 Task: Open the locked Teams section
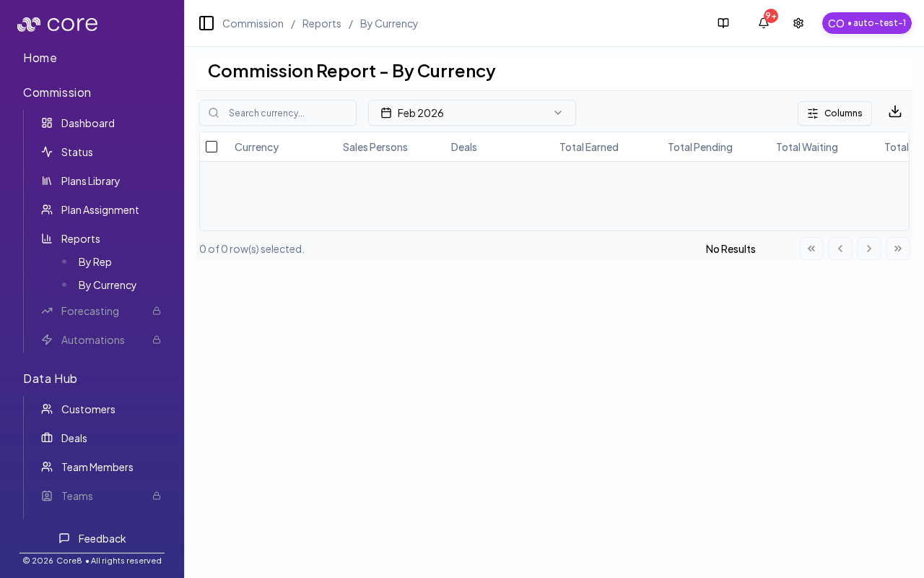click(77, 496)
